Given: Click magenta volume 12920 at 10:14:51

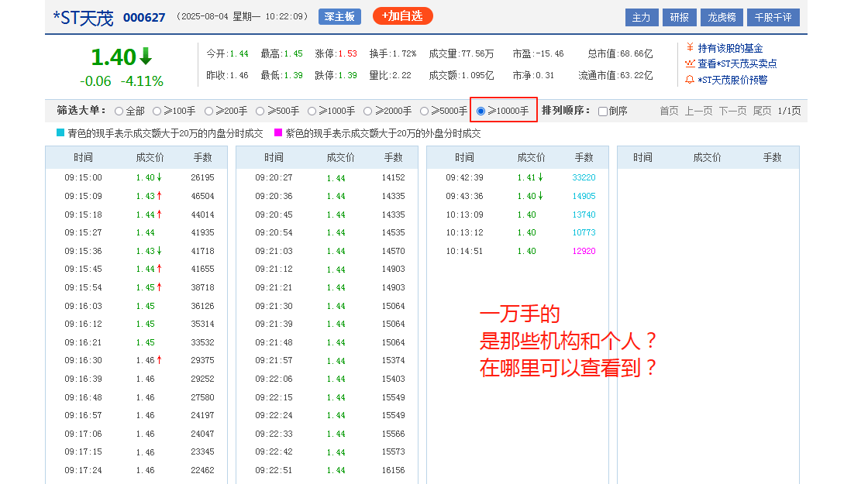Looking at the screenshot, I should (584, 251).
